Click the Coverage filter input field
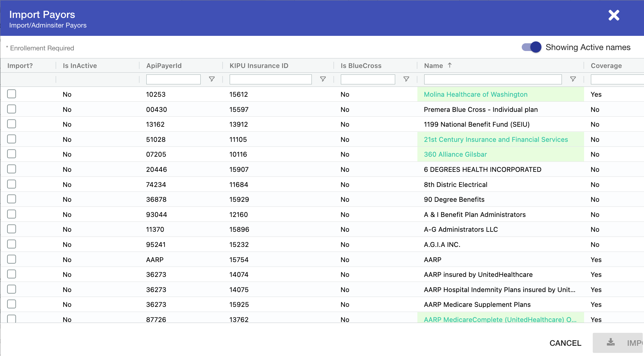 (617, 79)
